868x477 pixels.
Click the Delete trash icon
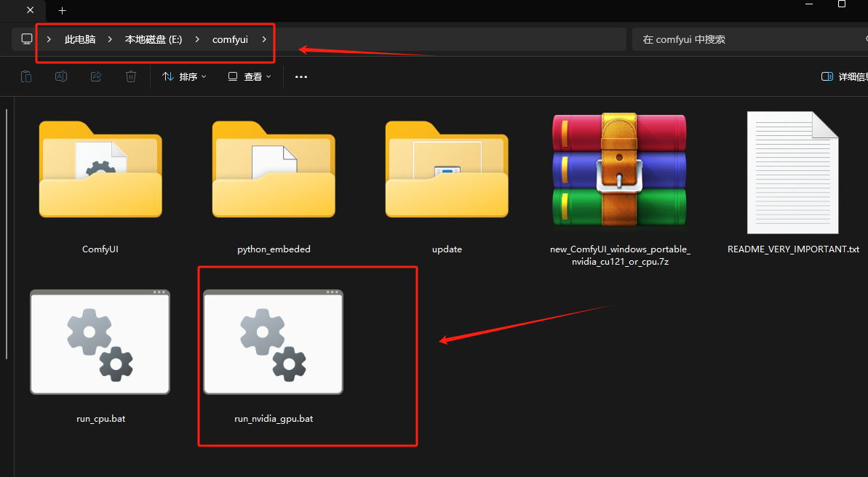pos(131,76)
